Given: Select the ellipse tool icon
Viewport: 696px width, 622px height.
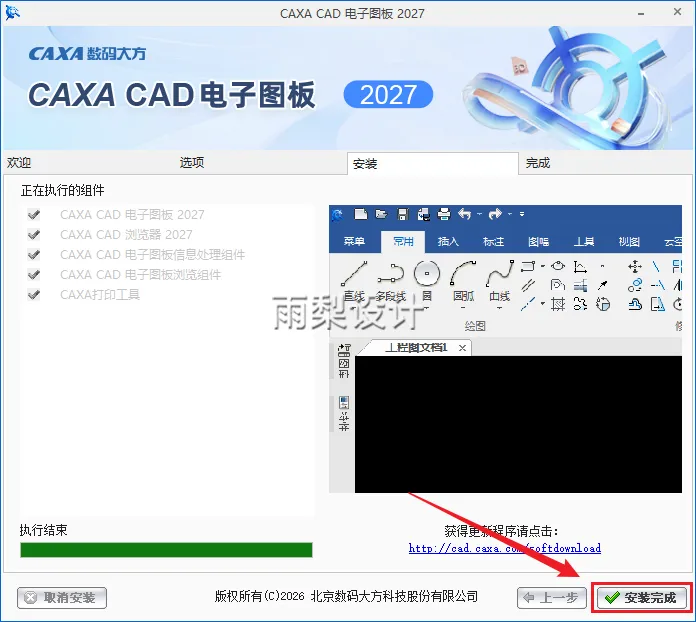Looking at the screenshot, I should pyautogui.click(x=558, y=266).
